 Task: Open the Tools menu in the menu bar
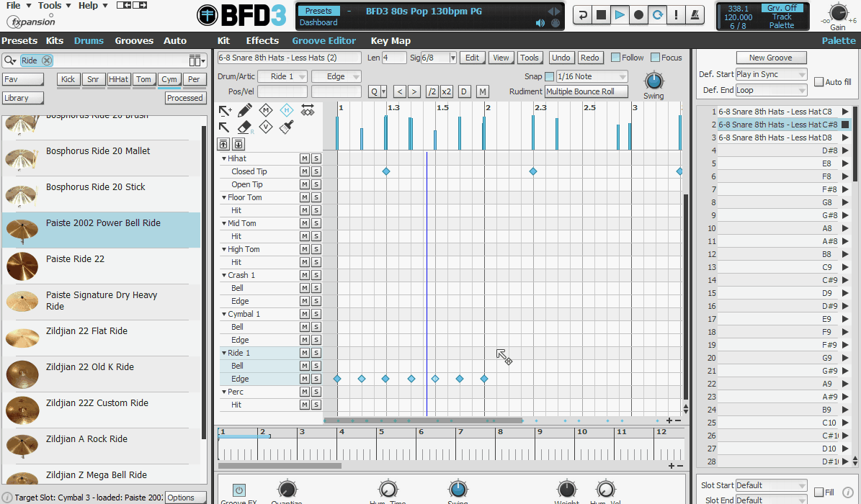click(53, 6)
